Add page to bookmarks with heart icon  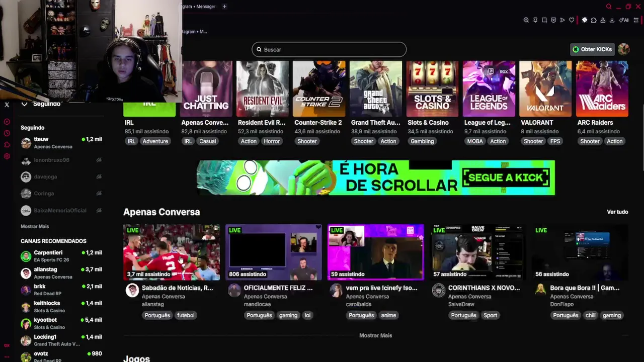[x=572, y=20]
